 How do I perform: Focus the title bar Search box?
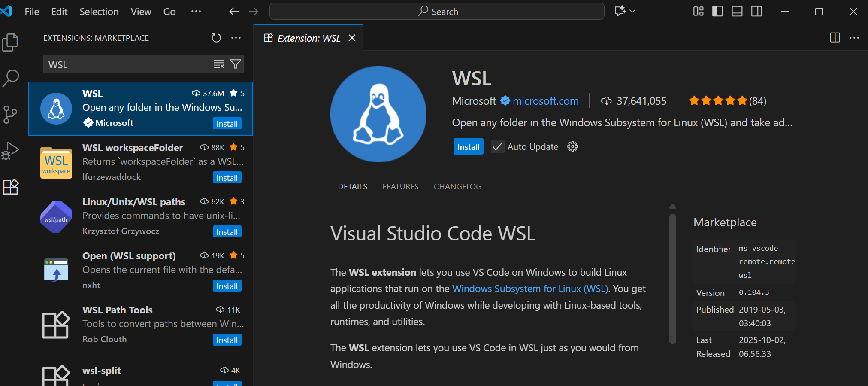point(437,12)
